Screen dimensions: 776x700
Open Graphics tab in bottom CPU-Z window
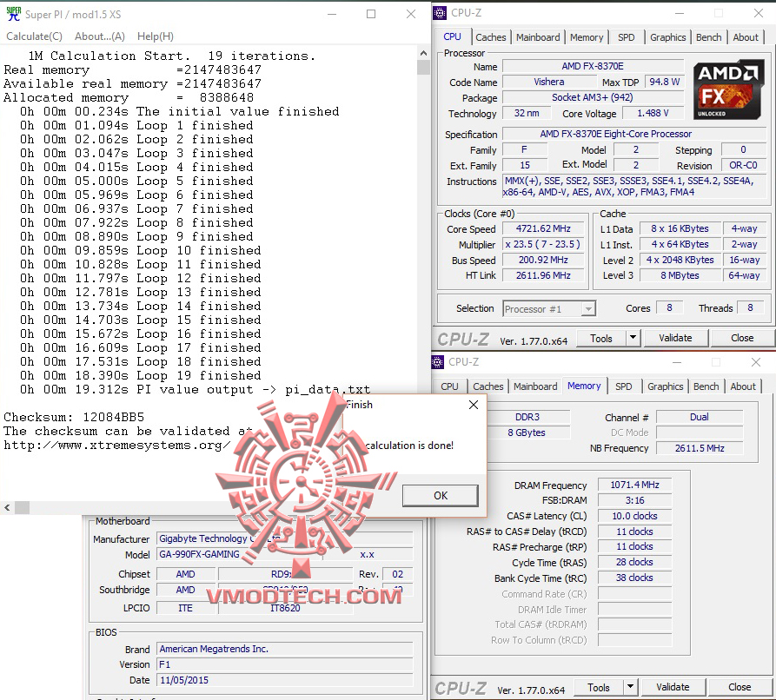[x=665, y=386]
